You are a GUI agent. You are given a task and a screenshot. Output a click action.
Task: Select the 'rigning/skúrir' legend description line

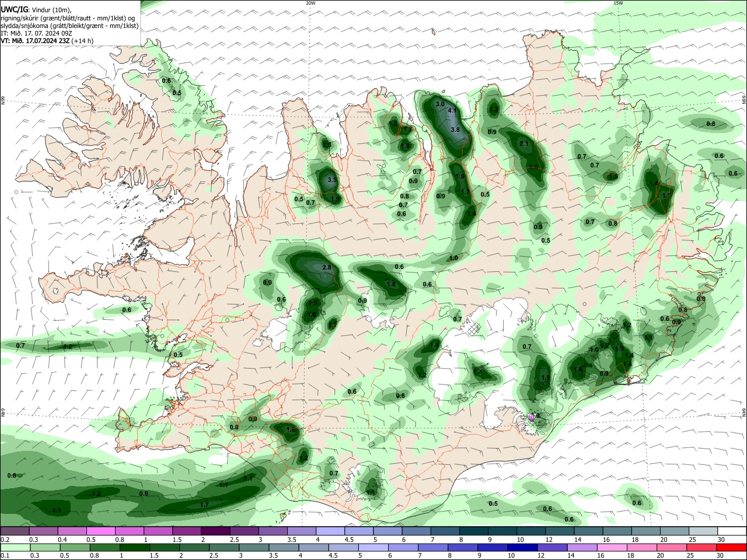pyautogui.click(x=68, y=17)
